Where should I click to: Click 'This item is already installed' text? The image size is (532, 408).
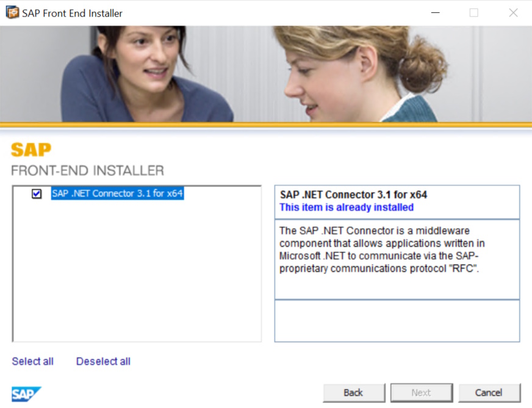(347, 207)
